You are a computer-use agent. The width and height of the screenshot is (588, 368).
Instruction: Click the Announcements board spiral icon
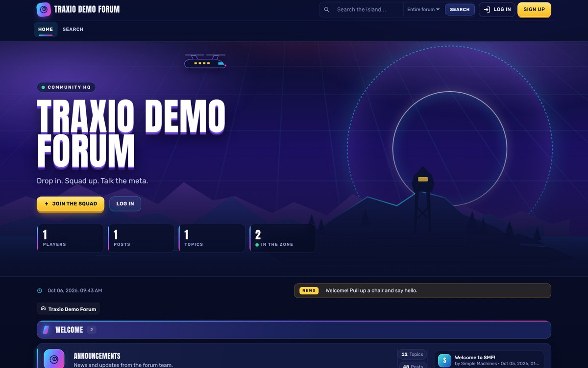pos(54,359)
